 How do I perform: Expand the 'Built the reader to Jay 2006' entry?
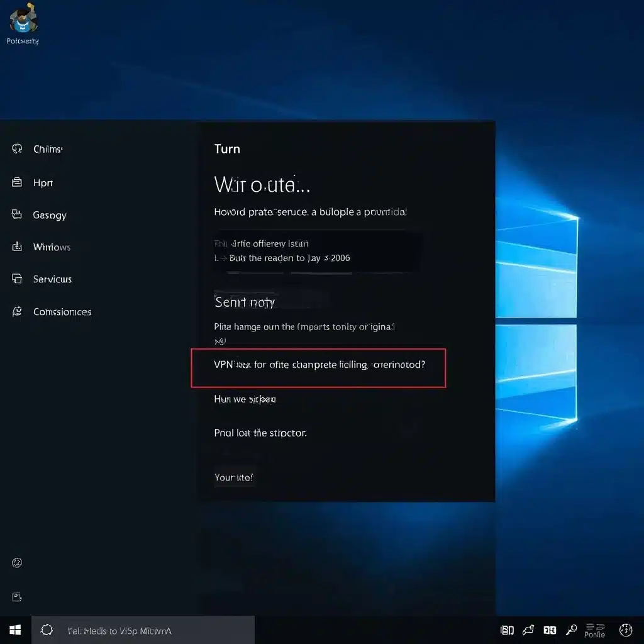coord(281,258)
